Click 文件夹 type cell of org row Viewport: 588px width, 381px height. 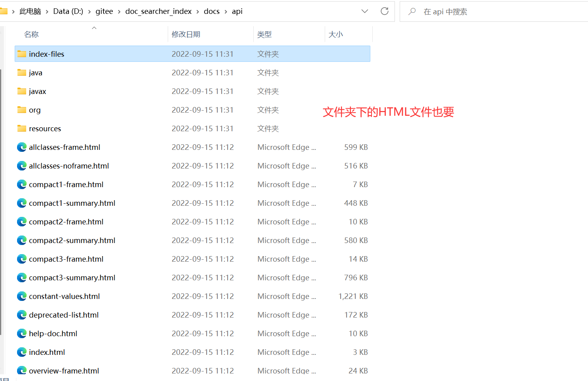268,110
